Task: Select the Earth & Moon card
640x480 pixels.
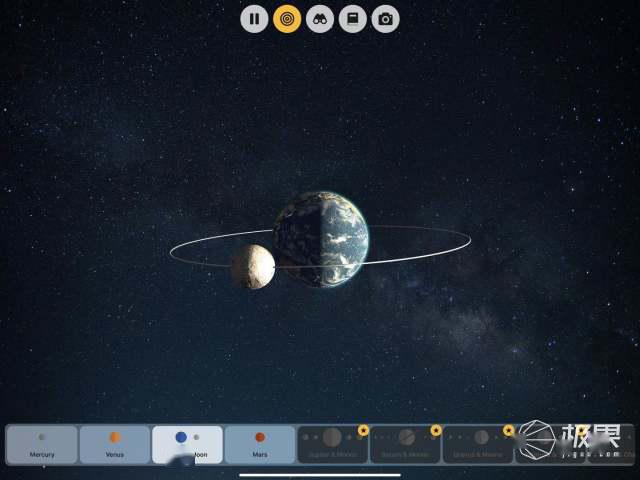Action: [187, 444]
